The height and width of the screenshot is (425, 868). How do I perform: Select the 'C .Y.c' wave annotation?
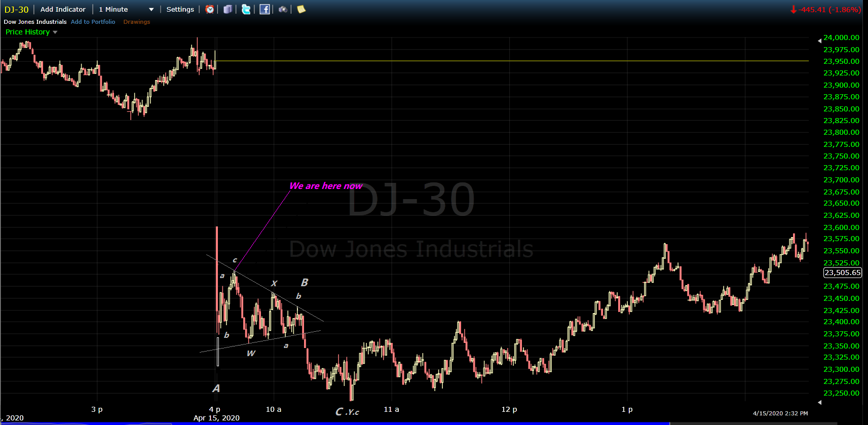[347, 412]
